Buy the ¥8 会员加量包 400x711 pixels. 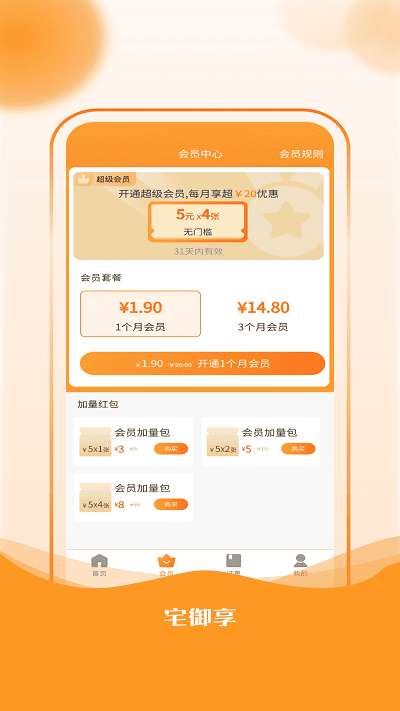(171, 505)
